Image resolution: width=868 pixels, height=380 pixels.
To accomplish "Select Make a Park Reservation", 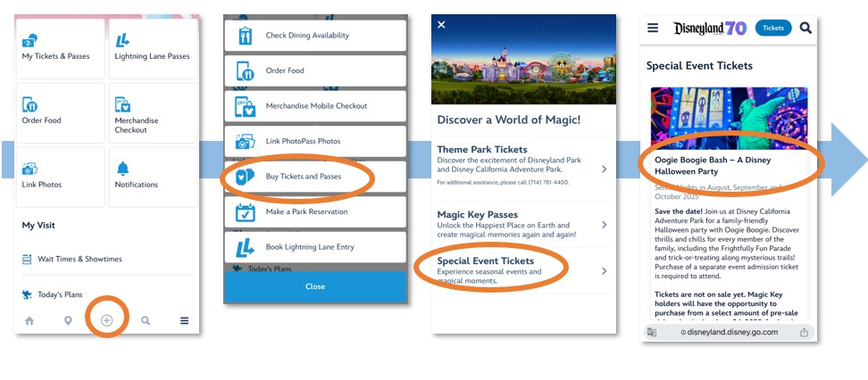I will (x=315, y=211).
